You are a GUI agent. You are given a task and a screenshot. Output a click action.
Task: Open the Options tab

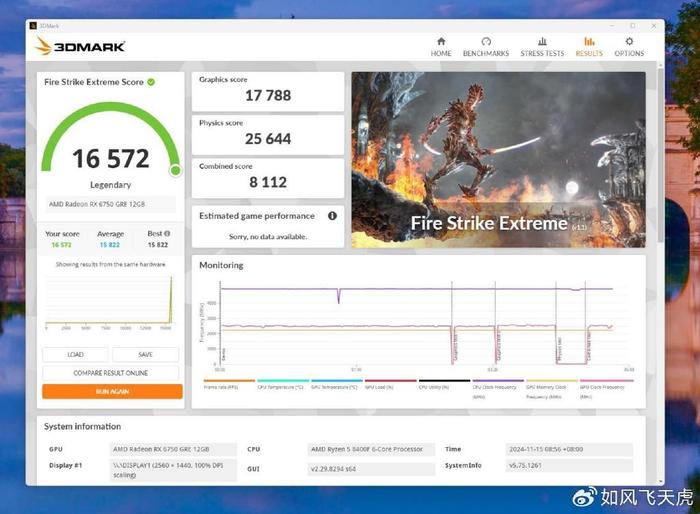629,47
